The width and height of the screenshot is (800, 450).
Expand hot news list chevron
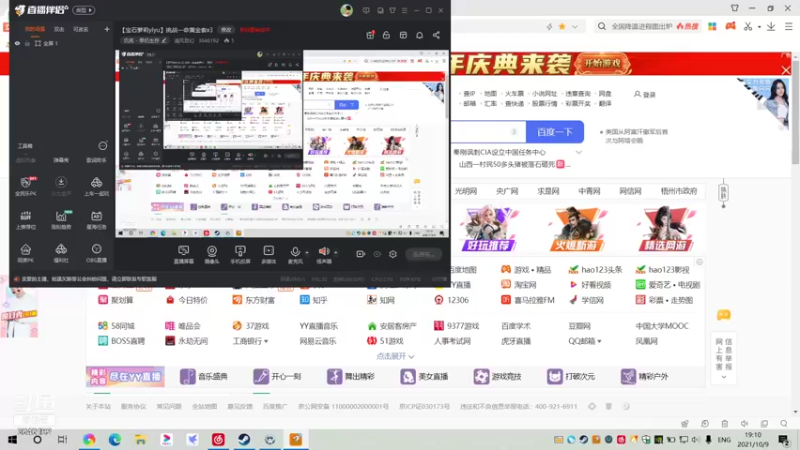(579, 152)
